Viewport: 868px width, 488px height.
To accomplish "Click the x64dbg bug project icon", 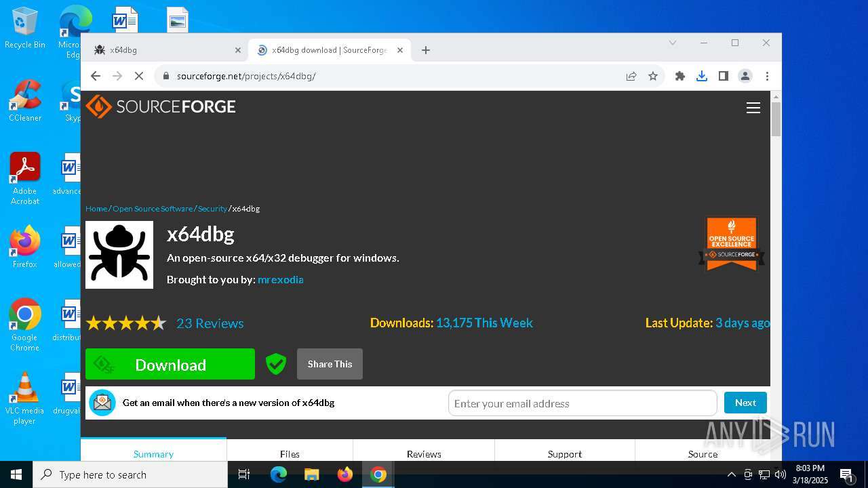I will point(119,255).
